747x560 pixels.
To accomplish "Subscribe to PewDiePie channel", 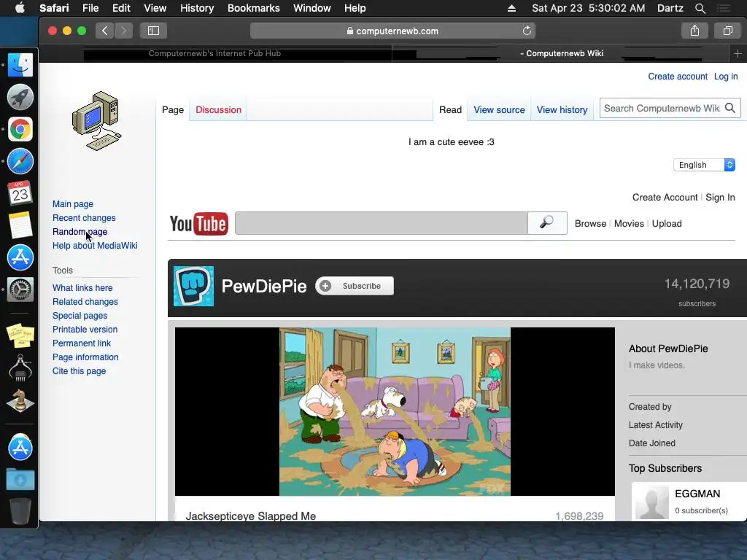I will 355,286.
